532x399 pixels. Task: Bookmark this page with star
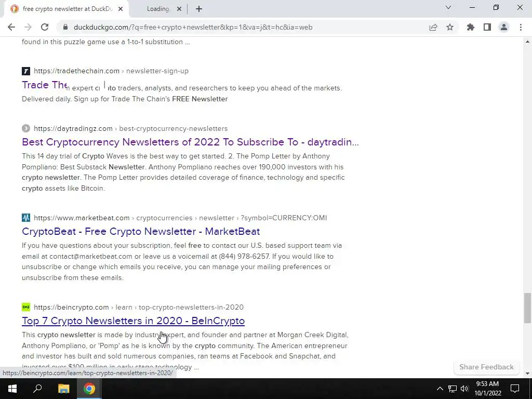[450, 27]
